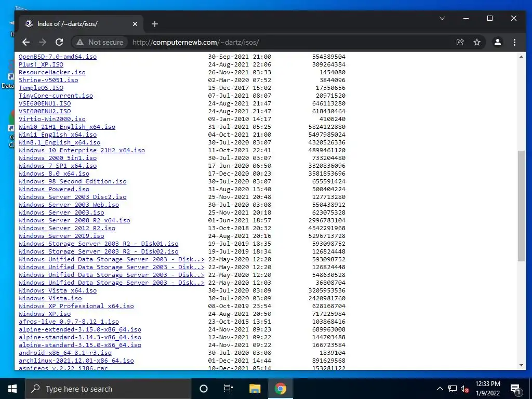Open the VSE600ENU2.ISO link
532x399 pixels.
click(45, 111)
